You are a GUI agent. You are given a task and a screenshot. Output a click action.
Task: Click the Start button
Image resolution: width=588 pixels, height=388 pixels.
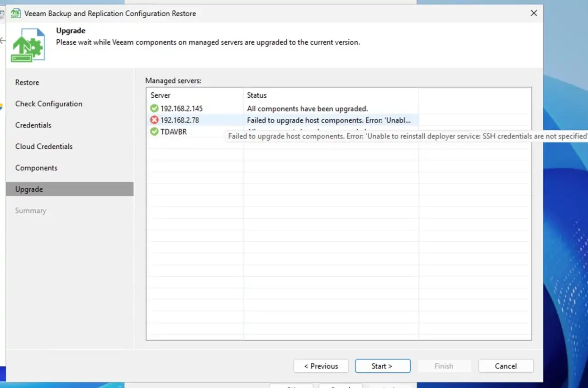[x=383, y=366]
